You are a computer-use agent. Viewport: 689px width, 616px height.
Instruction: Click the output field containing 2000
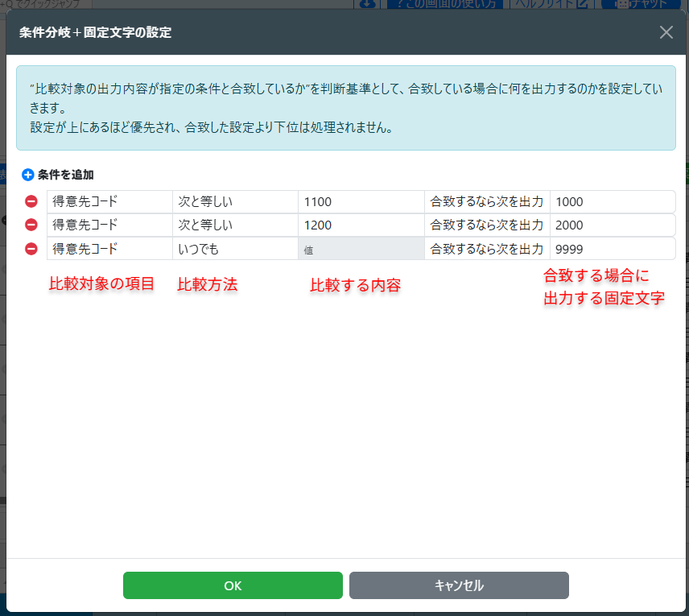point(612,225)
